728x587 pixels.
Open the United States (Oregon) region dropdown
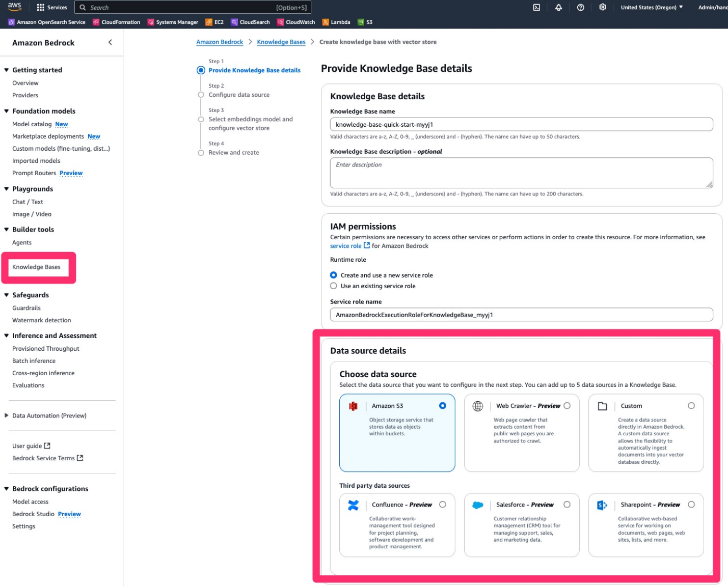(652, 8)
